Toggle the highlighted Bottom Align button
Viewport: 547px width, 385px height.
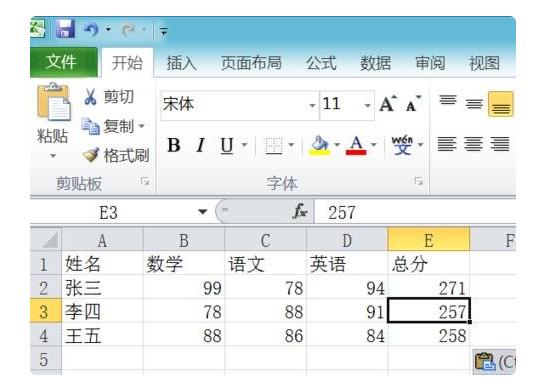pos(501,104)
